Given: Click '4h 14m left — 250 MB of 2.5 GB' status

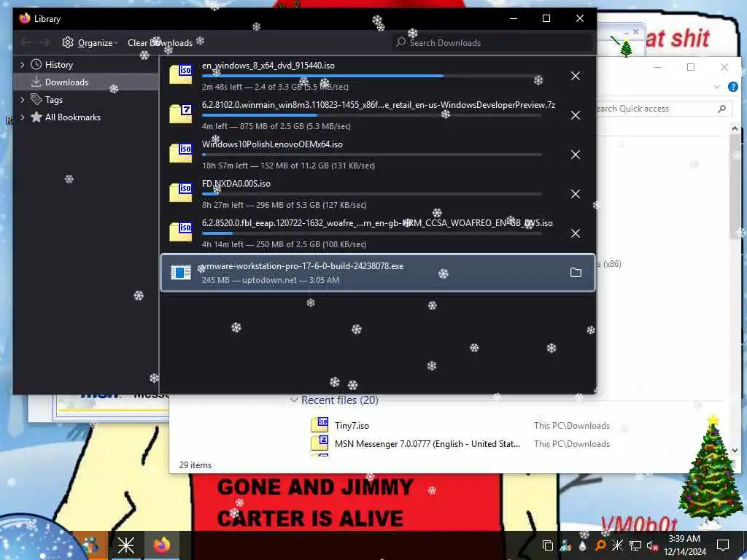Looking at the screenshot, I should pos(284,244).
